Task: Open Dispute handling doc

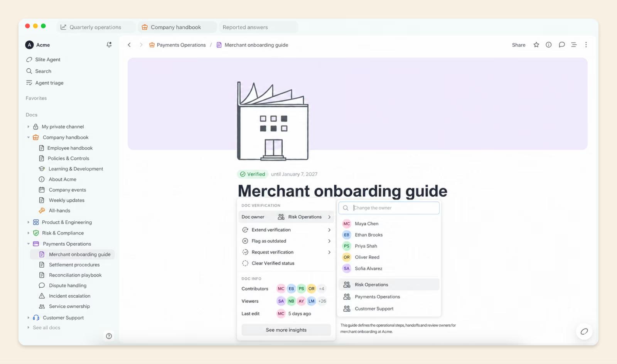Action: [62, 285]
